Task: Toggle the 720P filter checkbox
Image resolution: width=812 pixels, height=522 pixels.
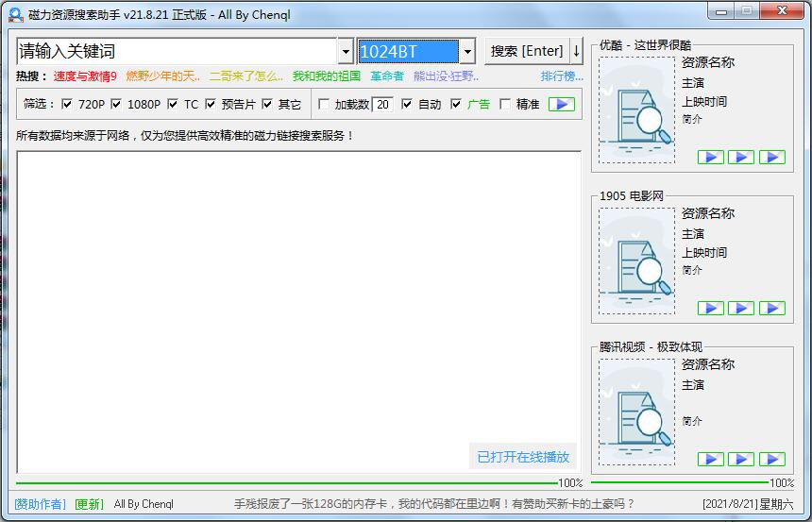Action: coord(67,104)
